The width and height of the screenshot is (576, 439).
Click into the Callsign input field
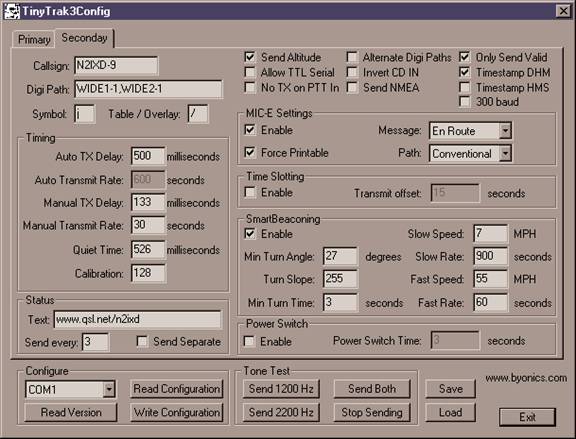116,65
